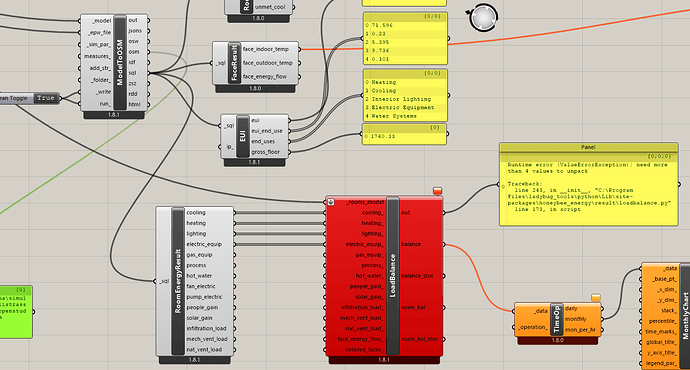Click the norm_bal_stor output of LoadBalance

click(419, 339)
